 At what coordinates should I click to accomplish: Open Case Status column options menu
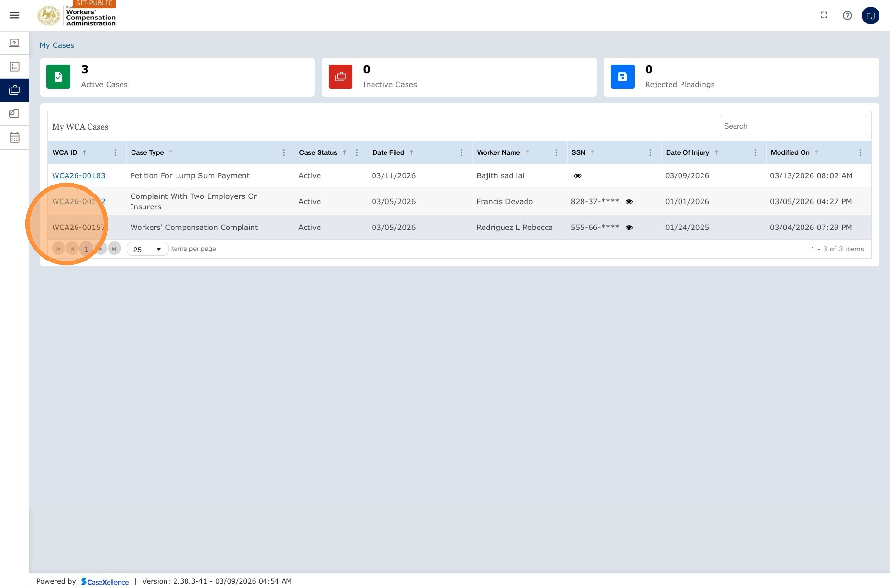point(357,152)
